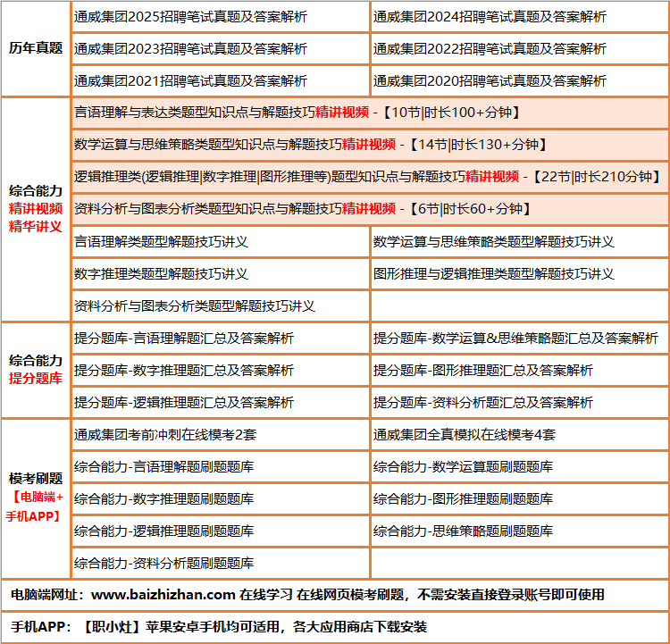Click the 手机APP 职小灶 download row
Screen dimensions: 670x644
point(335,627)
